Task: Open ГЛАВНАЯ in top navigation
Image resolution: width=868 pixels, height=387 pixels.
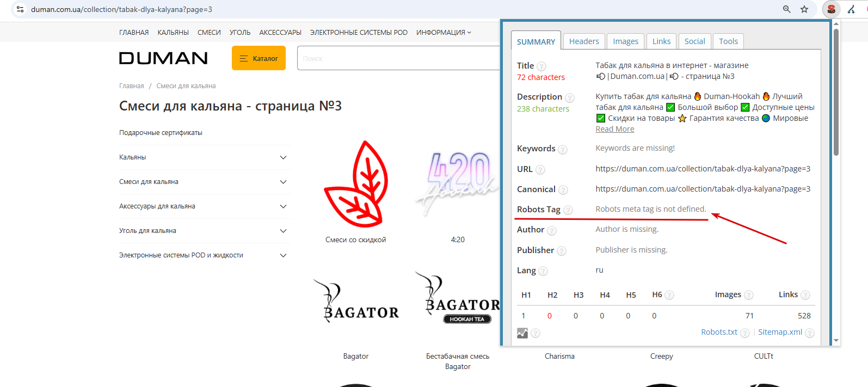Action: click(134, 33)
